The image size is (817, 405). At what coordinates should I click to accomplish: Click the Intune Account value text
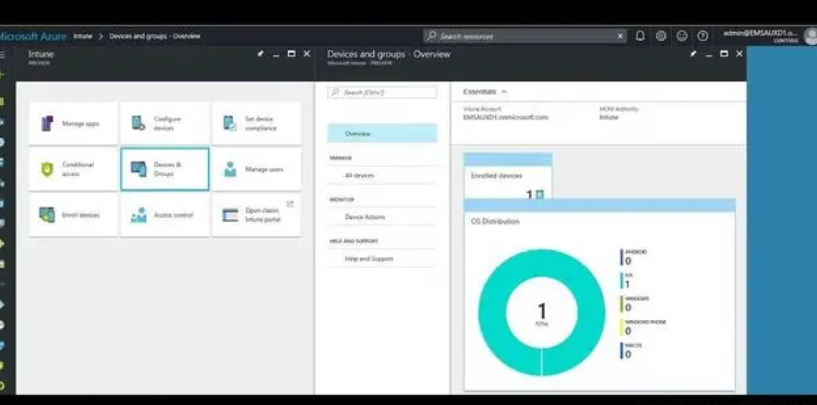pos(505,117)
